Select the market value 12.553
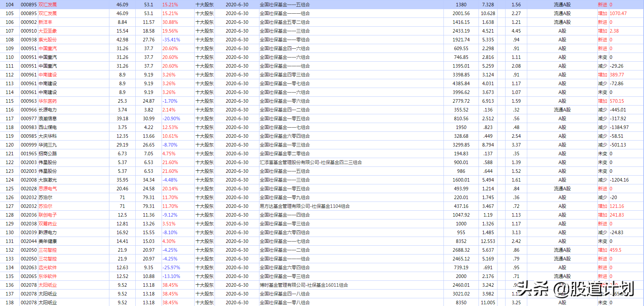 click(488, 241)
